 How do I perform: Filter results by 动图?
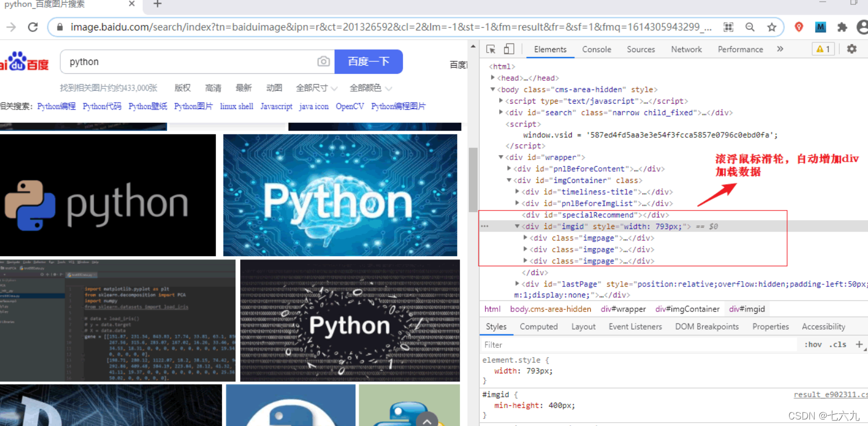pos(274,88)
